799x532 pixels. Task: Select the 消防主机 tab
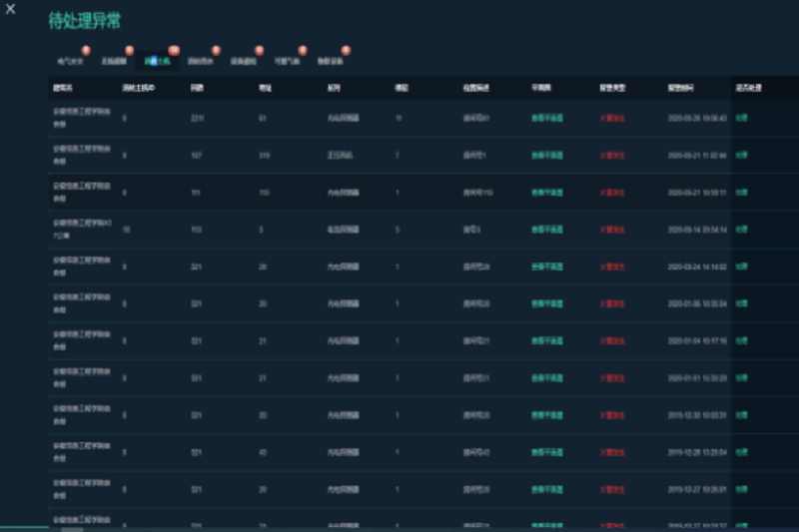point(158,61)
